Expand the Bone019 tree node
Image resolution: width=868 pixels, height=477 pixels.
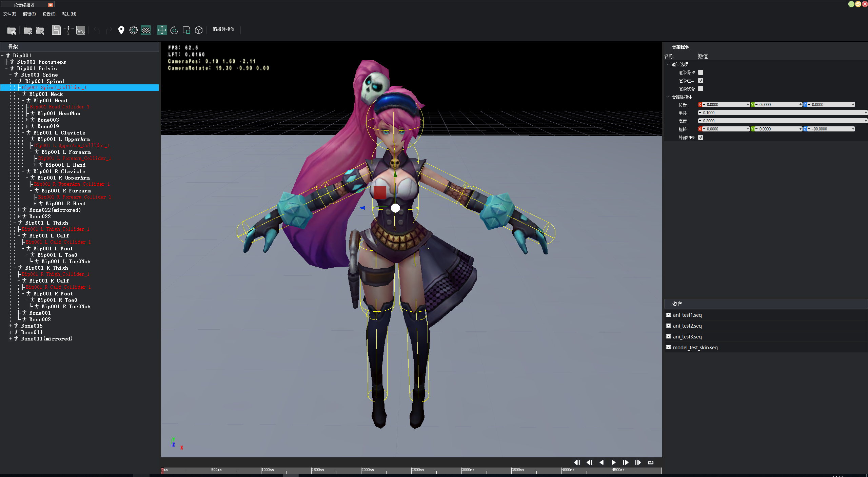point(27,126)
